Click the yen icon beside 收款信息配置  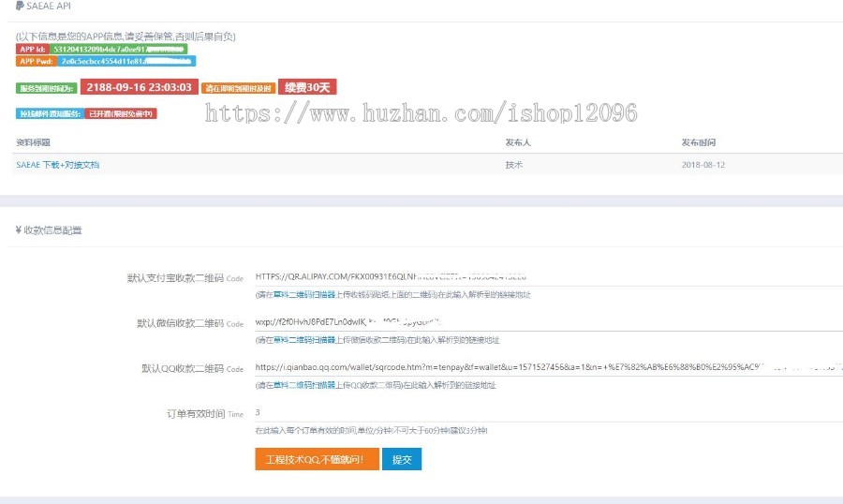pos(19,230)
